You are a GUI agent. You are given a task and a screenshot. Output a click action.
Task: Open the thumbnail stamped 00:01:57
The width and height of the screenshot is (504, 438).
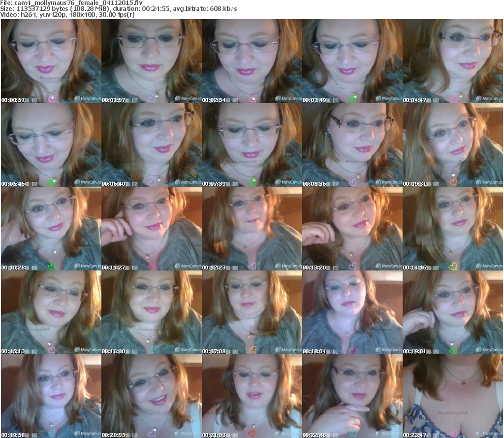(x=152, y=61)
